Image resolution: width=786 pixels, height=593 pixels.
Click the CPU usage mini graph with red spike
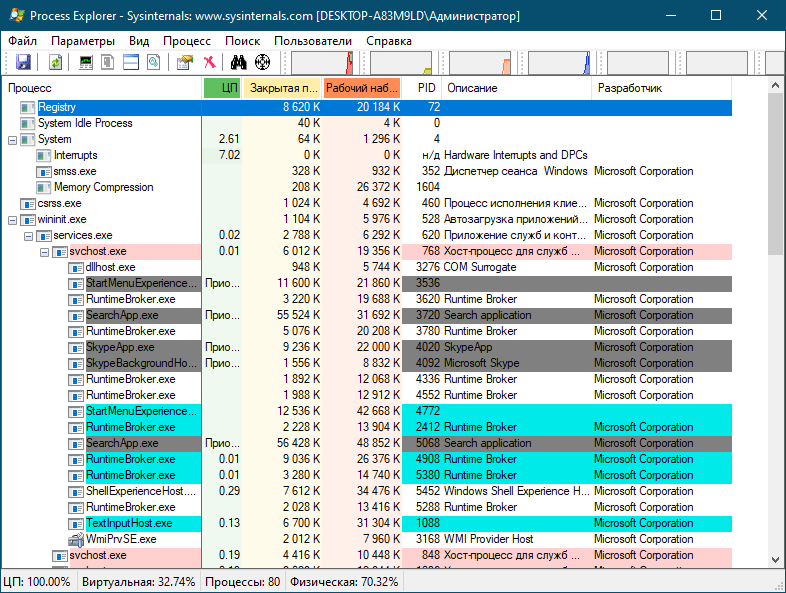pyautogui.click(x=322, y=63)
